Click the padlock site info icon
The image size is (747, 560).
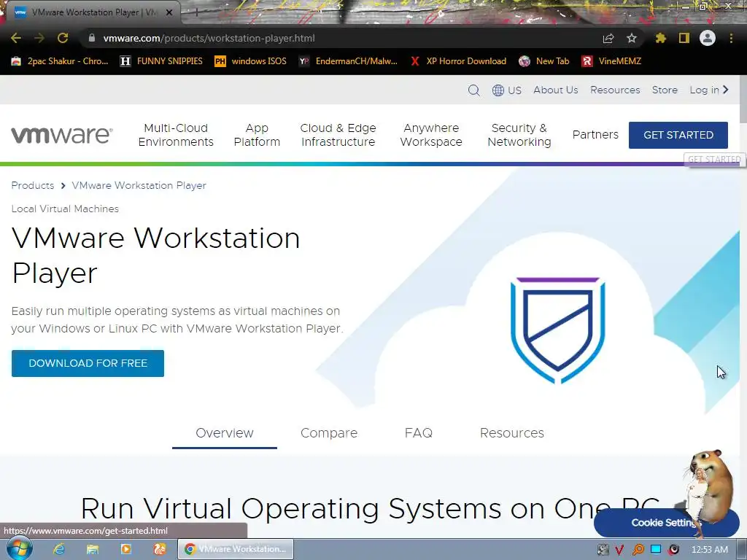coord(92,38)
